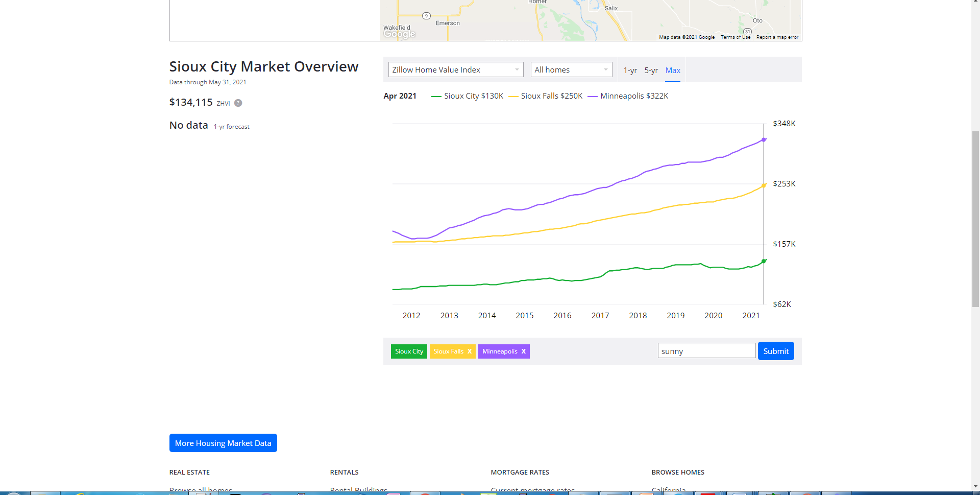Viewport: 980px width, 495px height.
Task: Click the scrollbar down arrow
Action: point(975,487)
